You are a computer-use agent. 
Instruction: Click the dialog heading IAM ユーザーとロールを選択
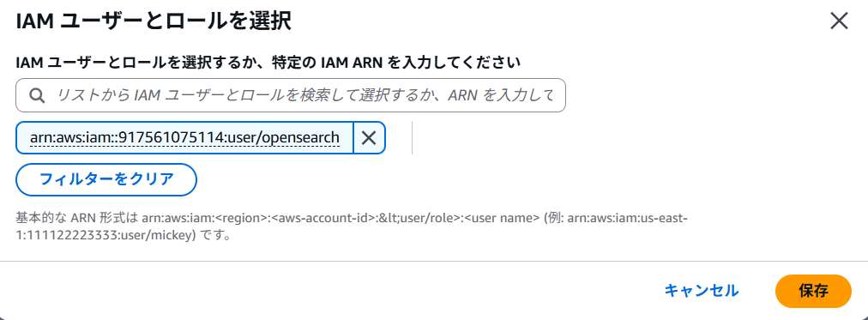coord(154,22)
